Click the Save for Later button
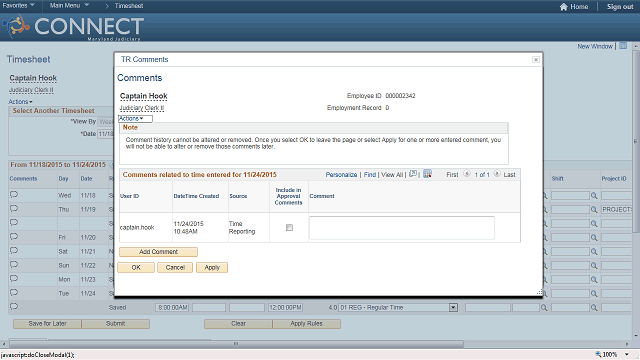 47,324
